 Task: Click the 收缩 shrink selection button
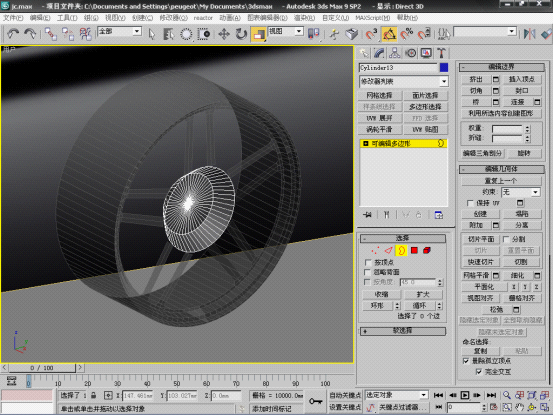[x=381, y=294]
